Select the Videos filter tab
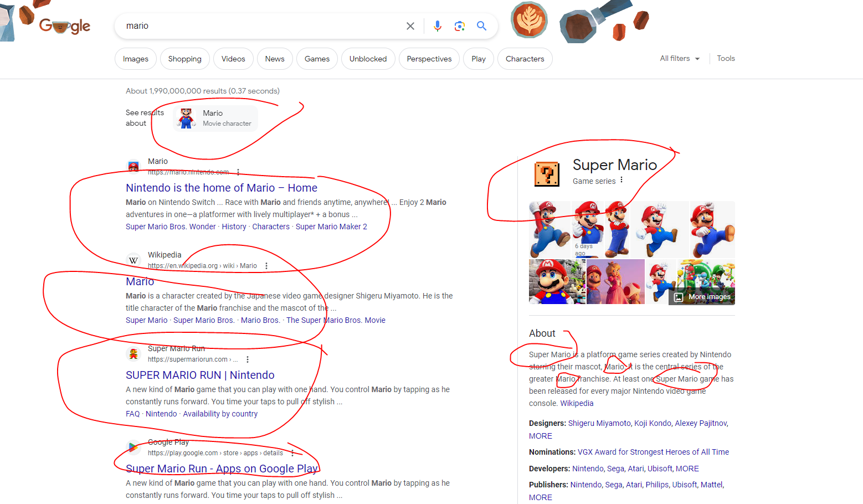The height and width of the screenshot is (504, 863). coord(233,59)
